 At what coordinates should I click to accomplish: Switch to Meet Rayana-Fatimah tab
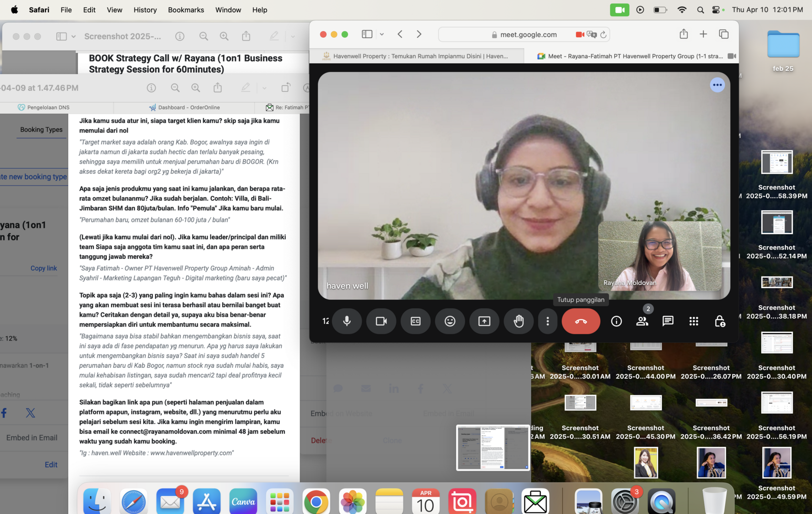click(631, 56)
